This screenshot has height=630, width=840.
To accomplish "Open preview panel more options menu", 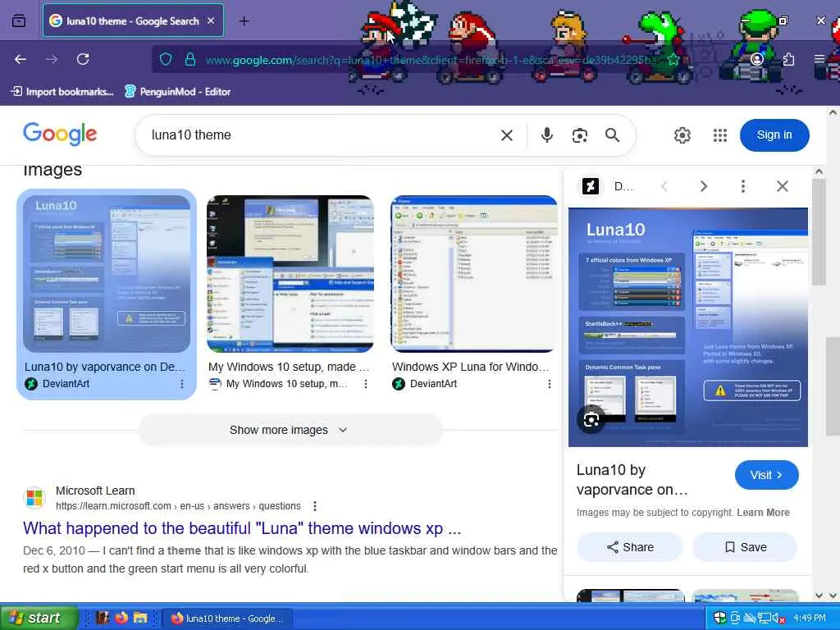I will (x=742, y=186).
